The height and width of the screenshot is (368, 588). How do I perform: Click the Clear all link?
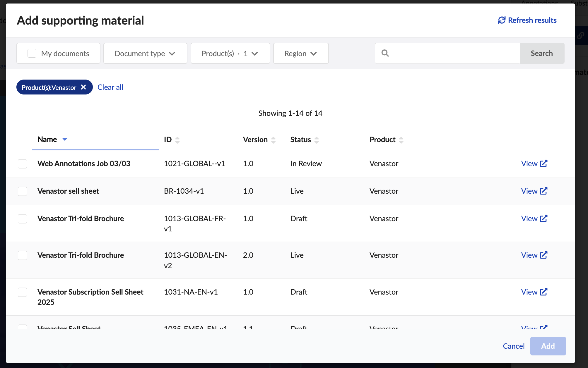point(110,87)
